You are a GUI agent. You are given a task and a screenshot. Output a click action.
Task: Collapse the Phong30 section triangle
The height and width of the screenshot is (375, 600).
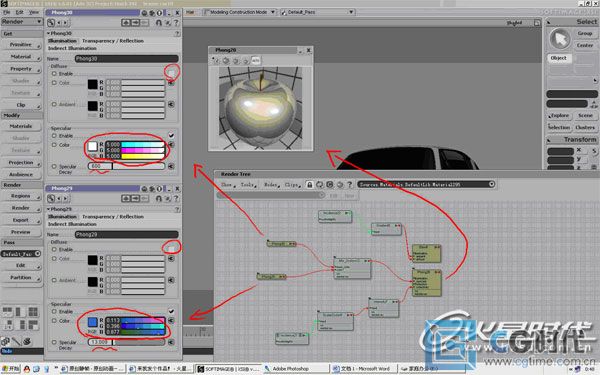tap(49, 33)
